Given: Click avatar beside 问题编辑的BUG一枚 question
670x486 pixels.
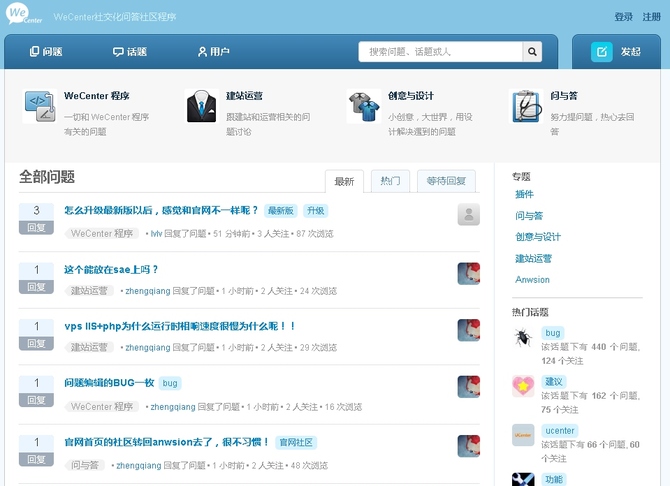Looking at the screenshot, I should [469, 386].
